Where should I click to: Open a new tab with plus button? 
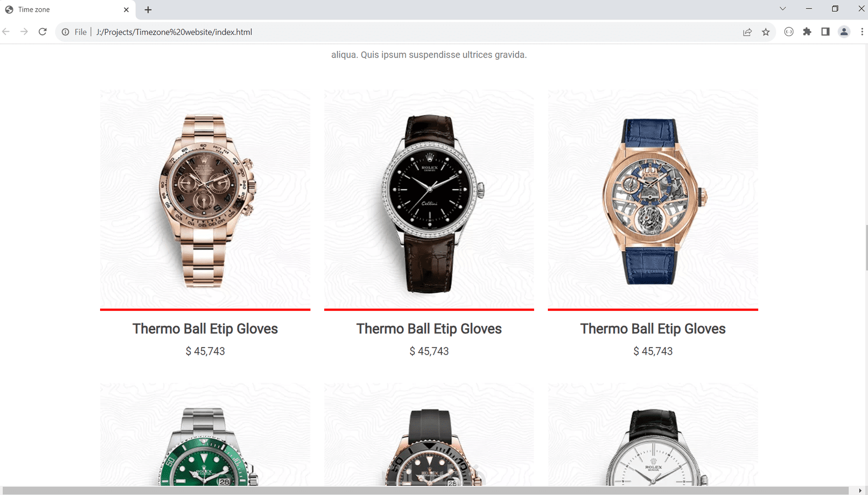point(148,10)
